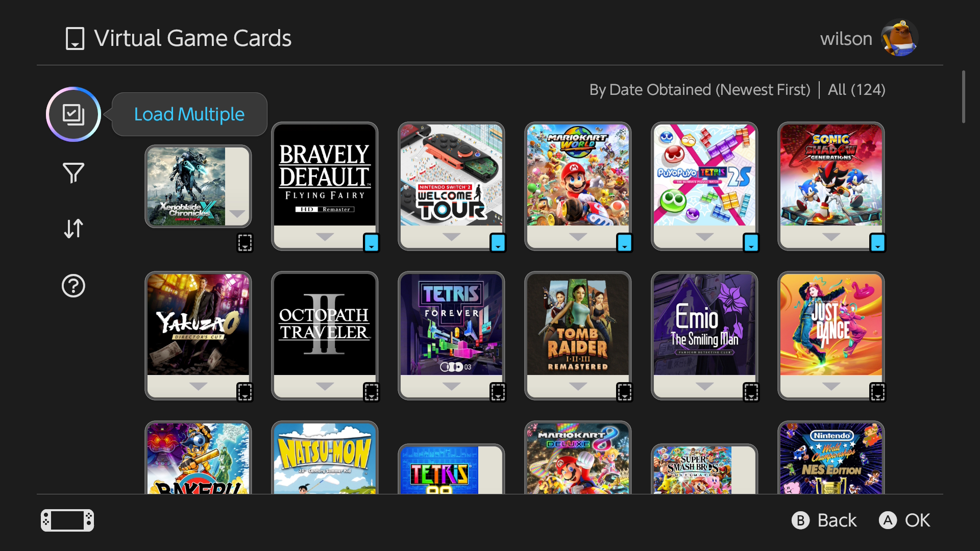Viewport: 980px width, 551px height.
Task: Expand the arrow under Tetris Forever card
Action: pos(451,386)
